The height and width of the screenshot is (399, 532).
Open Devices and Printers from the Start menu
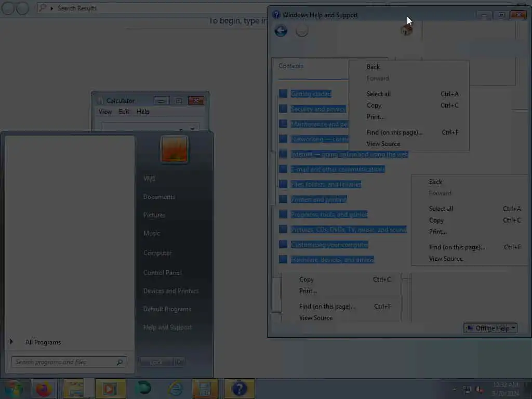171,291
